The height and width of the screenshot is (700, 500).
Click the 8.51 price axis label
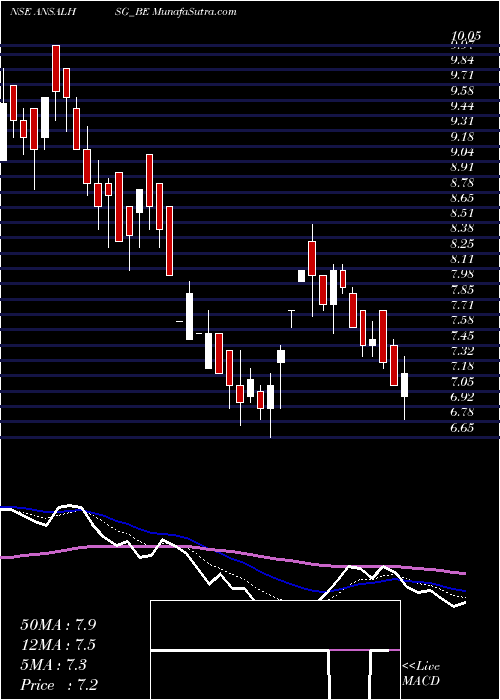[462, 213]
